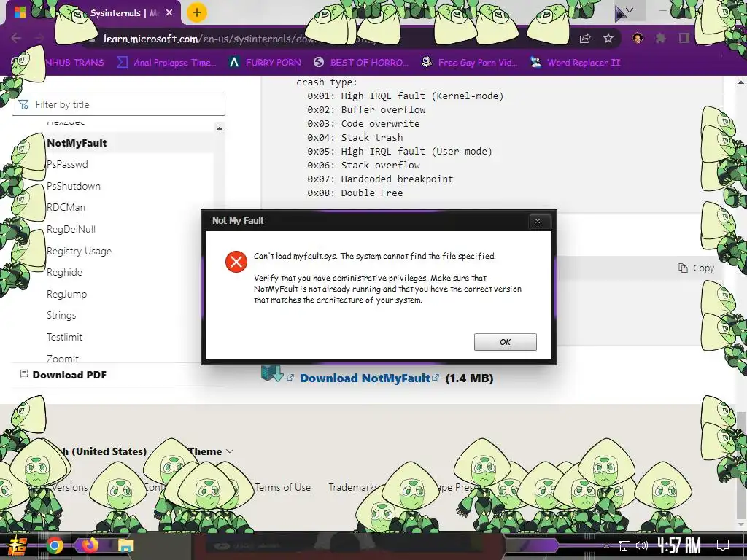Select NotMyFault in the sidebar list

click(77, 143)
